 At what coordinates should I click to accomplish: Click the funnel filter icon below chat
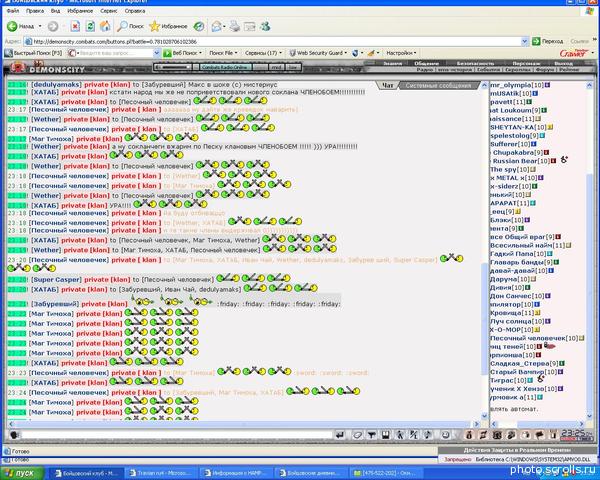tap(371, 435)
